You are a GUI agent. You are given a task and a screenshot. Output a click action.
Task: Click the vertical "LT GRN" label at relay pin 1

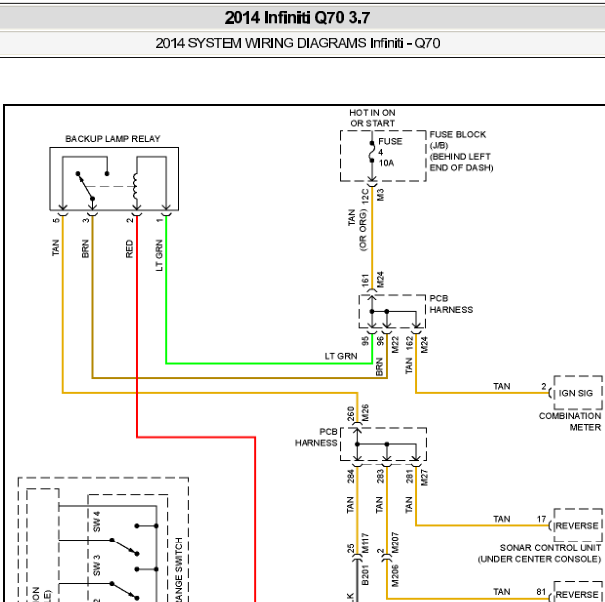pyautogui.click(x=159, y=255)
